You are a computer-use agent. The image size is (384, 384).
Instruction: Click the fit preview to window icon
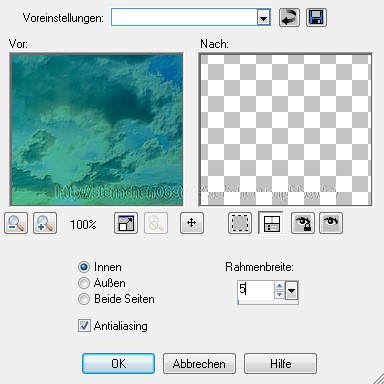126,223
